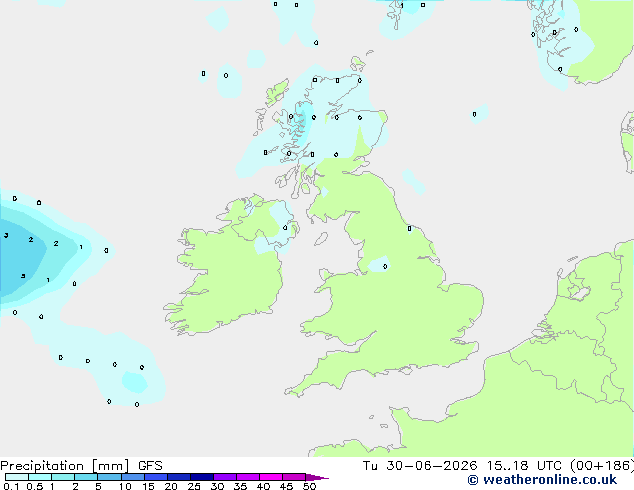Click the above-50 mm arrow tip of legend
The height and width of the screenshot is (490, 634).
(317, 477)
